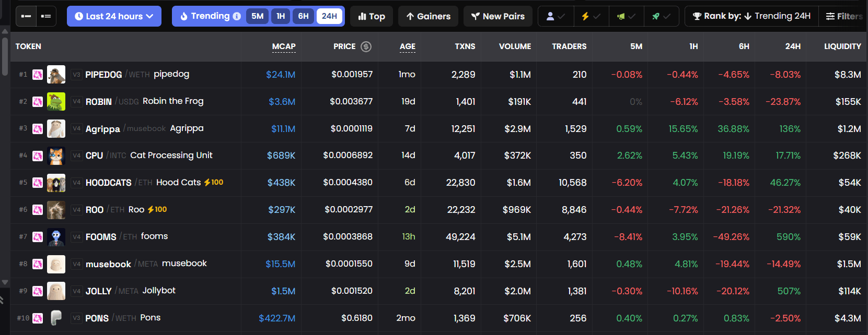Screen dimensions: 868x335
Task: Click the Uniswap DEX icon in PIPEDOG row
Action: click(38, 75)
